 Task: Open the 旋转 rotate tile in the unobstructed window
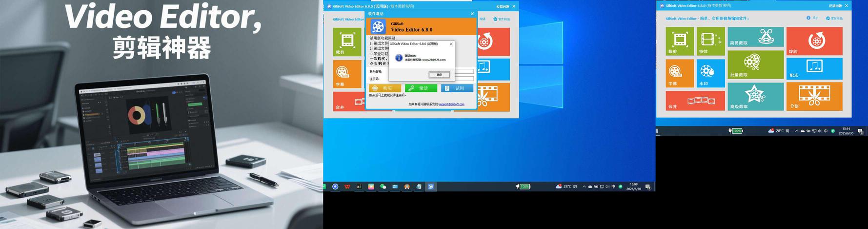(x=814, y=42)
